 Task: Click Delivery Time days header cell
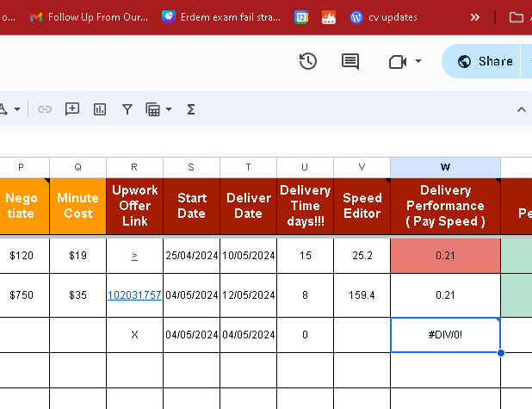305,206
